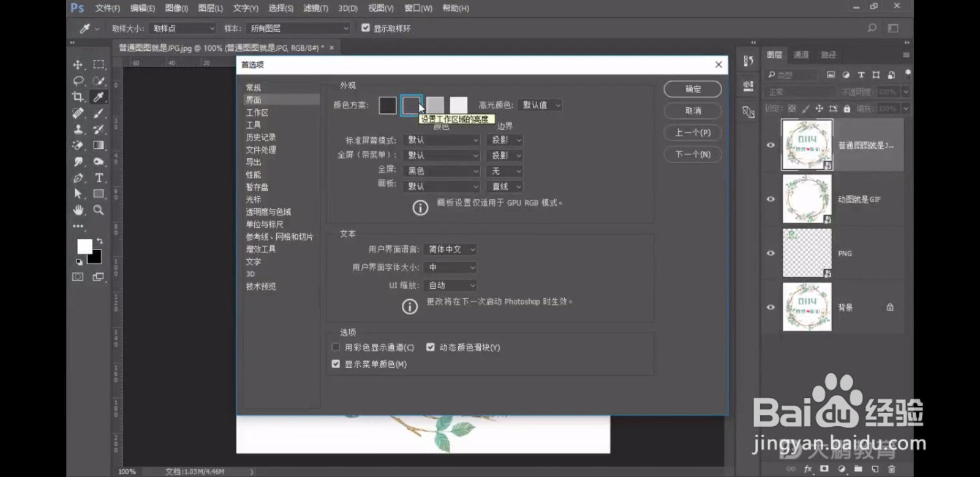Select the Horizontal Type tool

coord(98,178)
